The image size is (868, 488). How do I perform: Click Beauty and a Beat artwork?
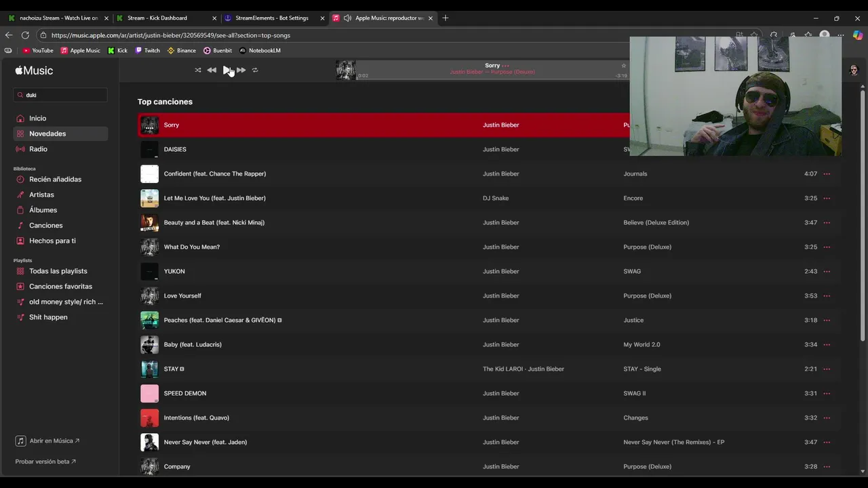point(149,222)
